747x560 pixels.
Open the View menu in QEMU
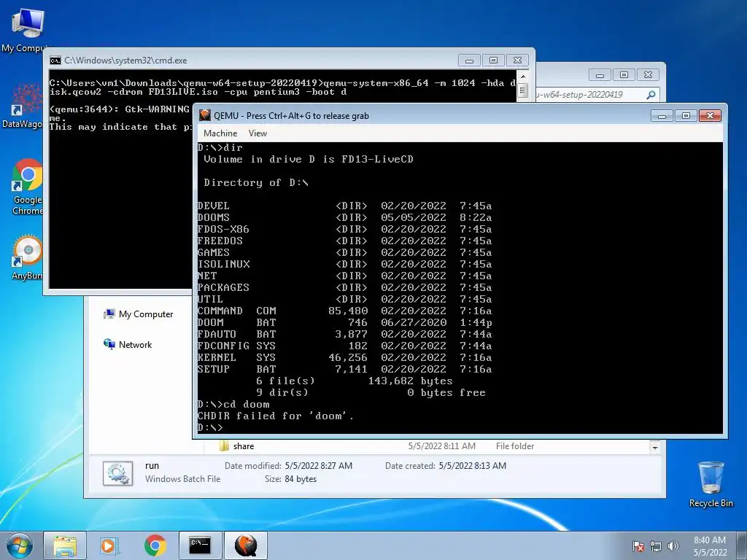(258, 133)
